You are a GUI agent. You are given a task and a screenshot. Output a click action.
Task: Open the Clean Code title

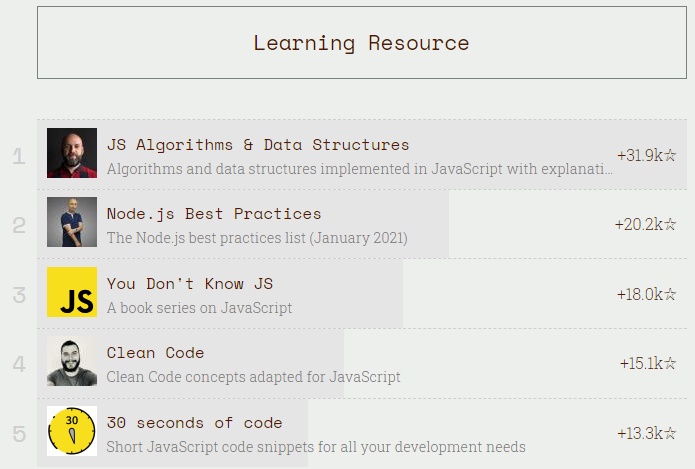point(156,353)
